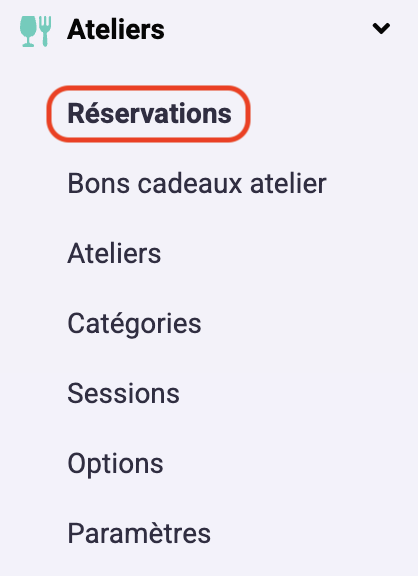The width and height of the screenshot is (418, 576).
Task: Collapse the Ateliers section with the chevron
Action: point(381,28)
